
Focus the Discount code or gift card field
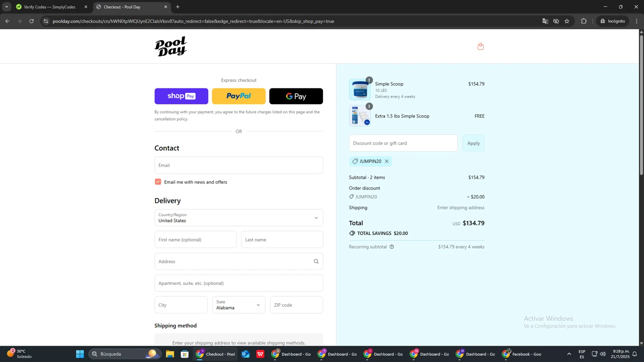pos(403,143)
